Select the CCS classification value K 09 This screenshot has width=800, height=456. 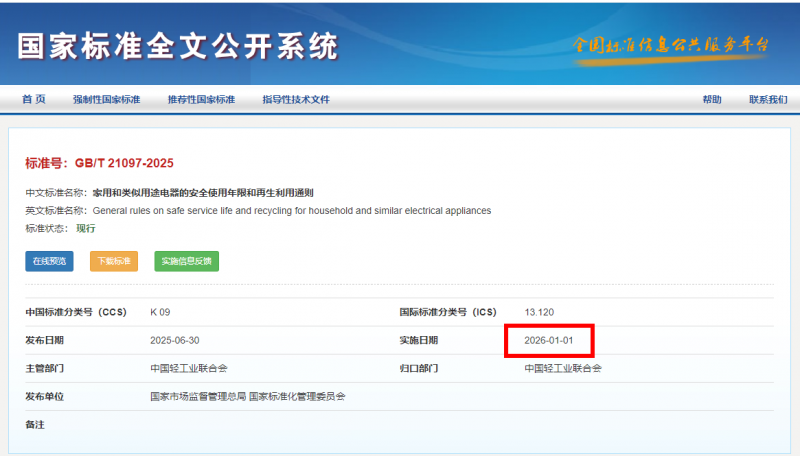[x=161, y=312]
